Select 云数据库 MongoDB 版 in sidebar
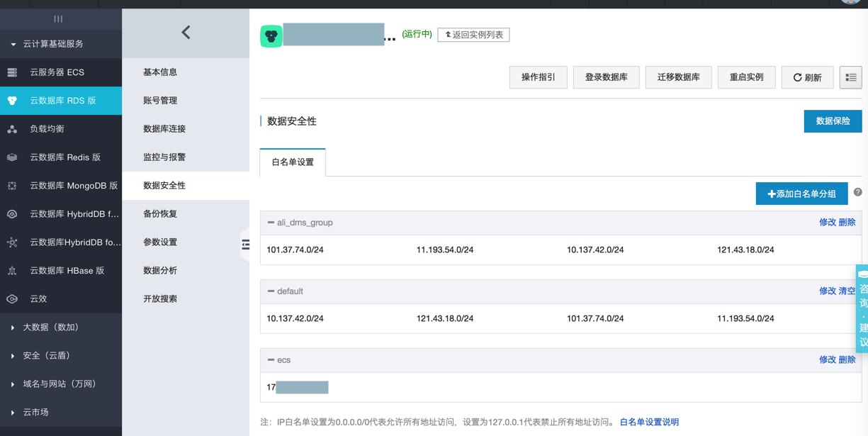 click(x=74, y=186)
